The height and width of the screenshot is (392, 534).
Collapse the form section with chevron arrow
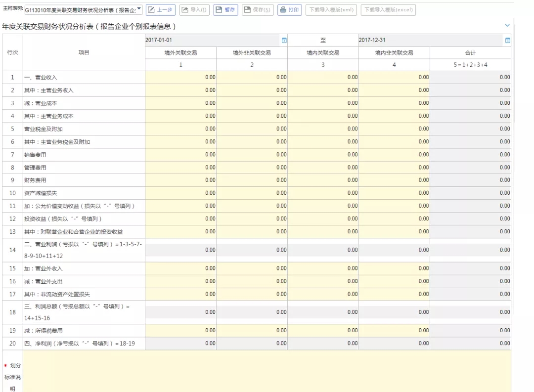click(x=507, y=25)
